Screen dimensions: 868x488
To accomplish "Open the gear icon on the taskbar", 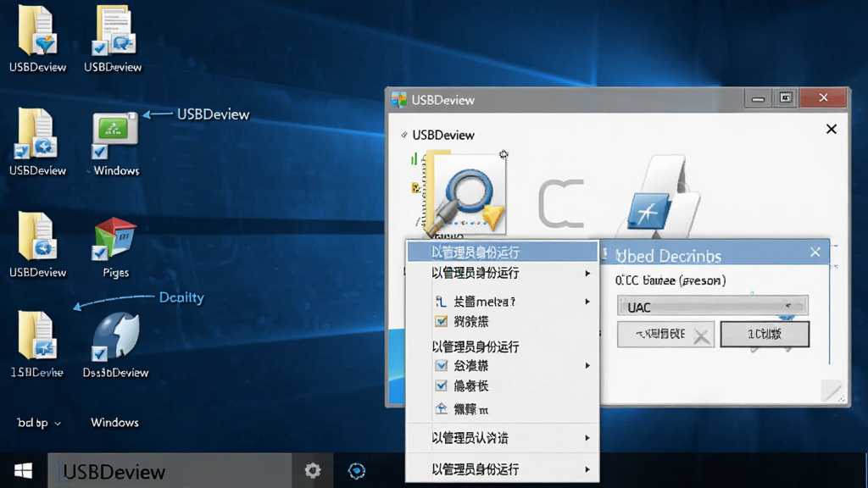I will click(x=313, y=471).
